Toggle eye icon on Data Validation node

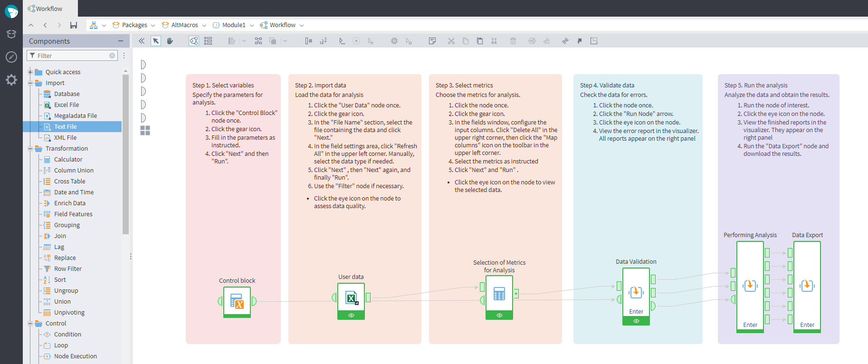636,321
